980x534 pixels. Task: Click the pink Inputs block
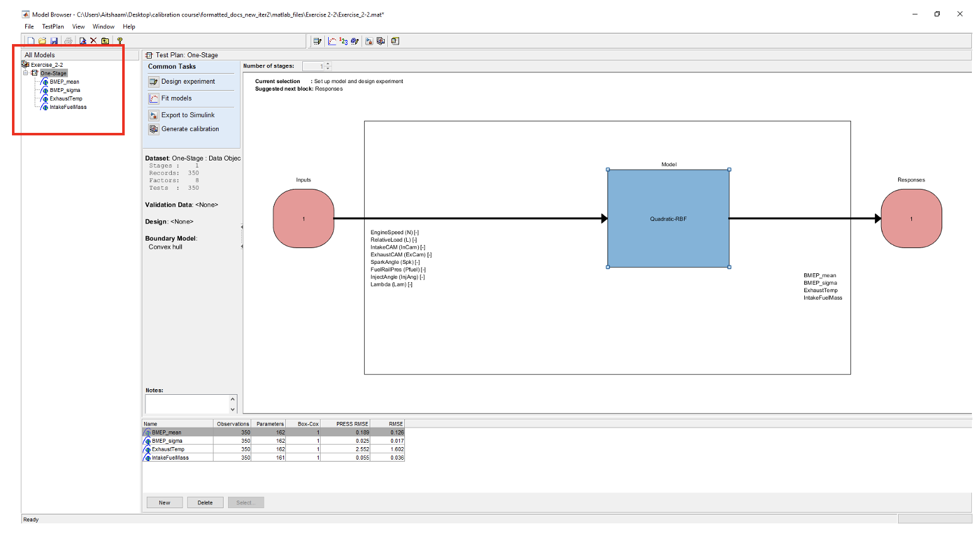pyautogui.click(x=304, y=219)
